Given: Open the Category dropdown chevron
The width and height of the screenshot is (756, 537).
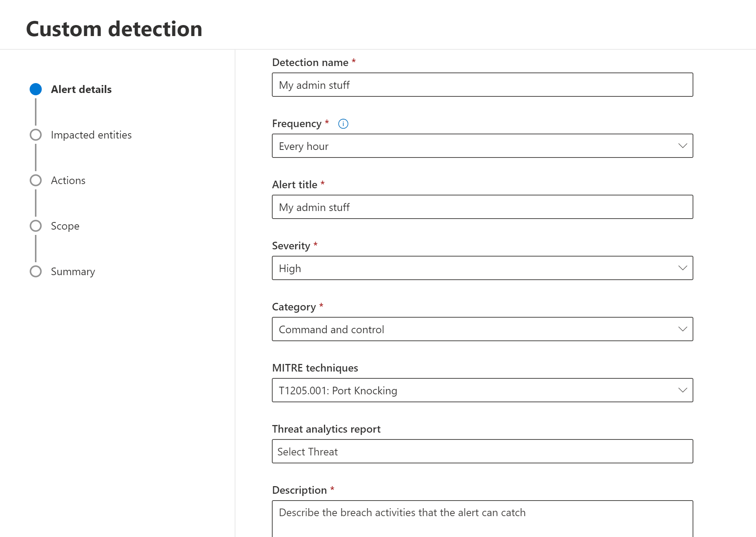Looking at the screenshot, I should 682,329.
